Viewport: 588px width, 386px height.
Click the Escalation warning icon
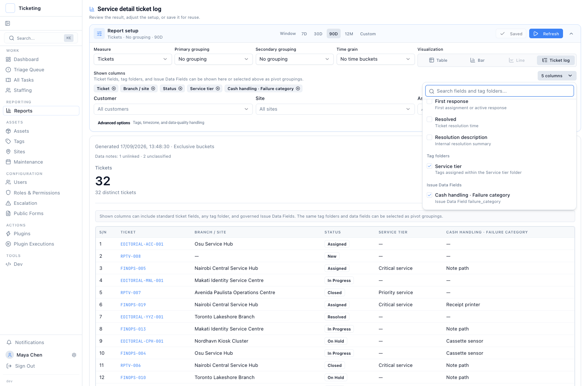[8, 203]
